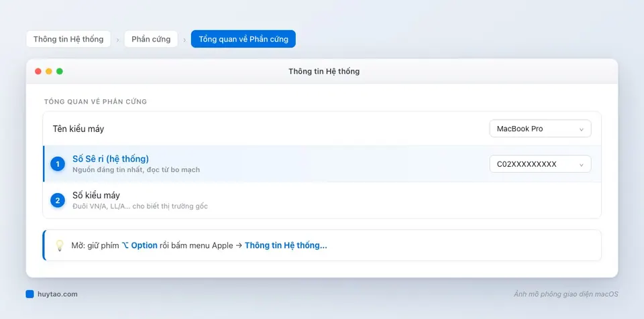644x319 pixels.
Task: Minimize the window with yellow button
Action: coord(49,72)
